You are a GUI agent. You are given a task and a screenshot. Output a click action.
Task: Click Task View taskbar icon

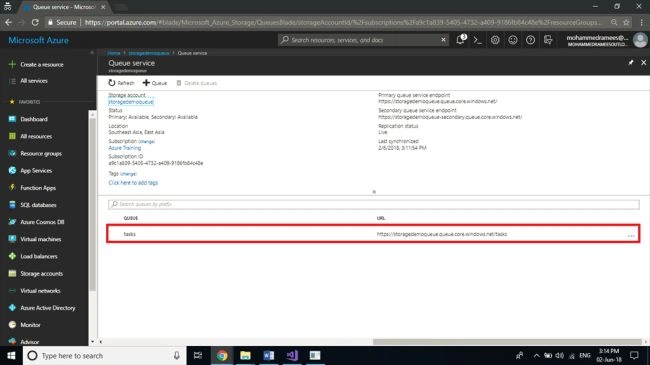tap(198, 355)
